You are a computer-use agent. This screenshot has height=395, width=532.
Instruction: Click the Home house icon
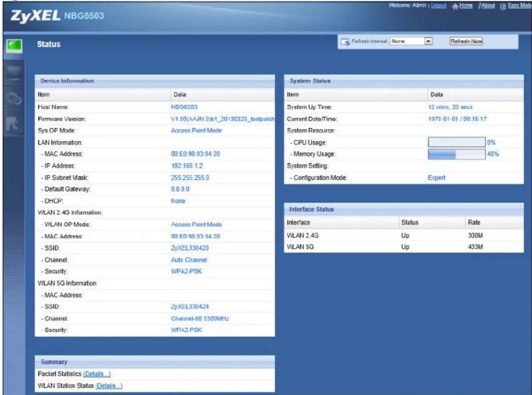point(455,7)
